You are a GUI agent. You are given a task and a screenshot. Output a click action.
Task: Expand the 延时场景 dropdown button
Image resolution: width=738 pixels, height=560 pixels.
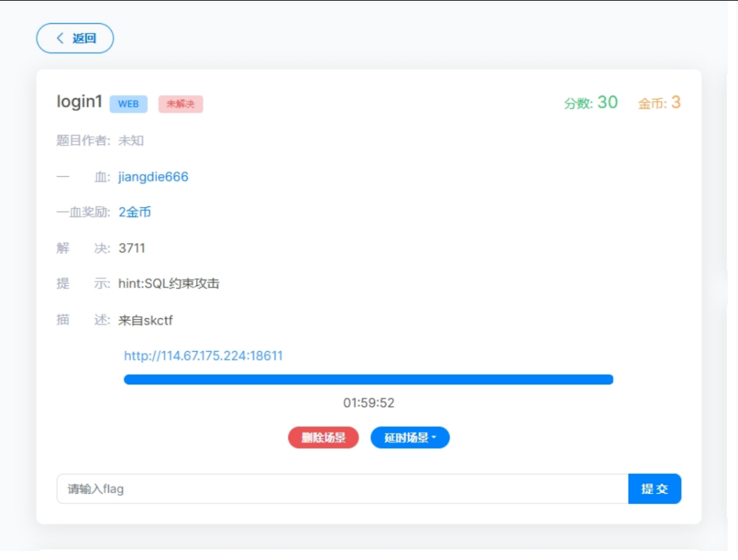(x=410, y=438)
